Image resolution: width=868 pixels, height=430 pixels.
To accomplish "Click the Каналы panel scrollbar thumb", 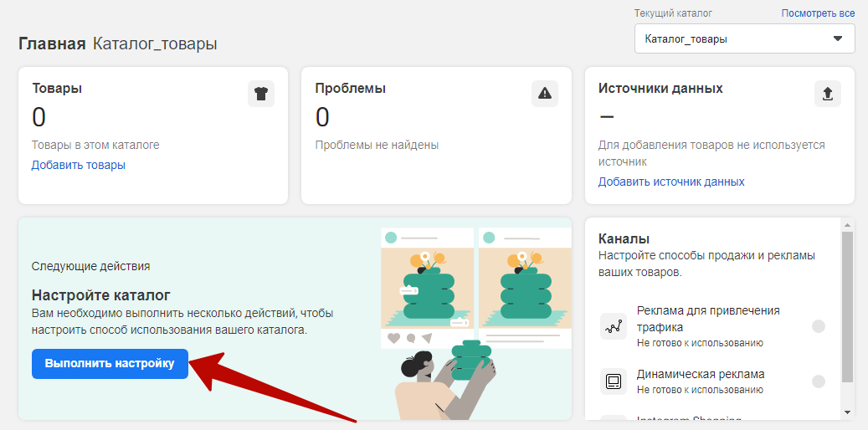I will [x=847, y=305].
